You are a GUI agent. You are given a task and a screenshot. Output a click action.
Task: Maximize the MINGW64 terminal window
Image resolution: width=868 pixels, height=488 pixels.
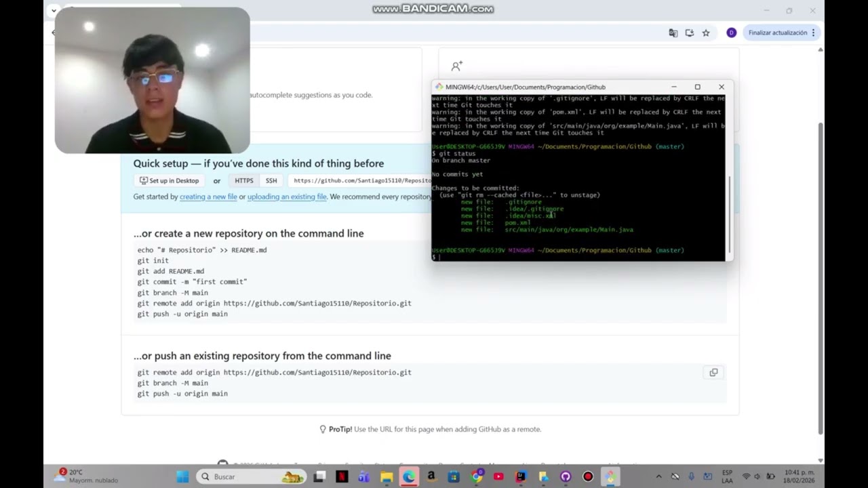coord(697,87)
